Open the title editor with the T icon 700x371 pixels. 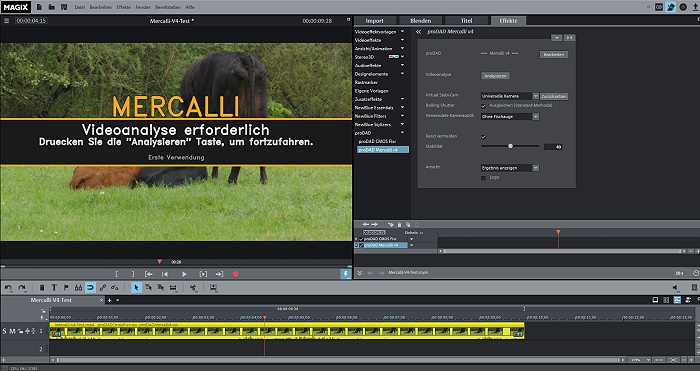click(54, 288)
